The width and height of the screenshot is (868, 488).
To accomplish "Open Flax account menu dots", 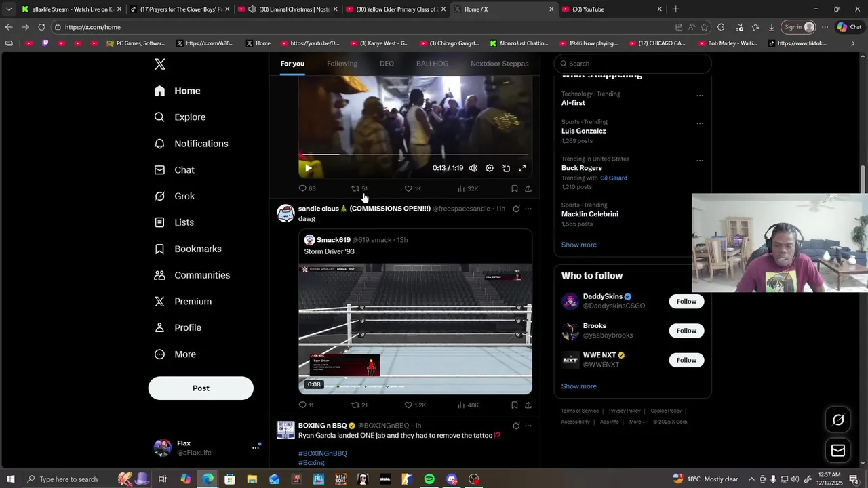I will pos(256,447).
